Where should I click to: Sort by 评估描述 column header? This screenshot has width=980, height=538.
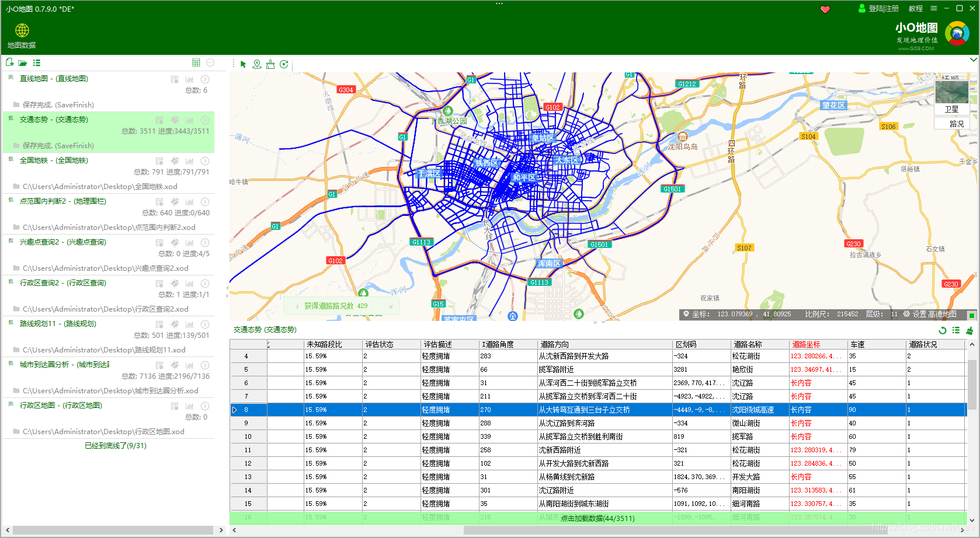(x=450, y=344)
